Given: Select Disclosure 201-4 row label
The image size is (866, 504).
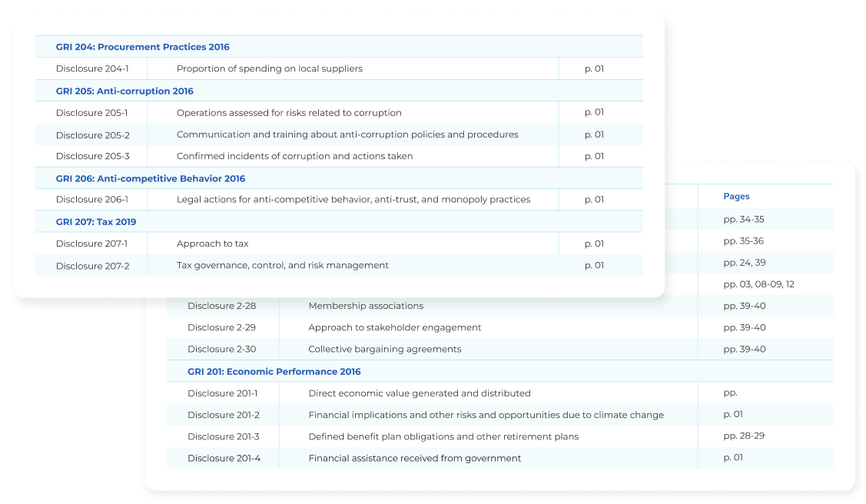Looking at the screenshot, I should coord(224,458).
